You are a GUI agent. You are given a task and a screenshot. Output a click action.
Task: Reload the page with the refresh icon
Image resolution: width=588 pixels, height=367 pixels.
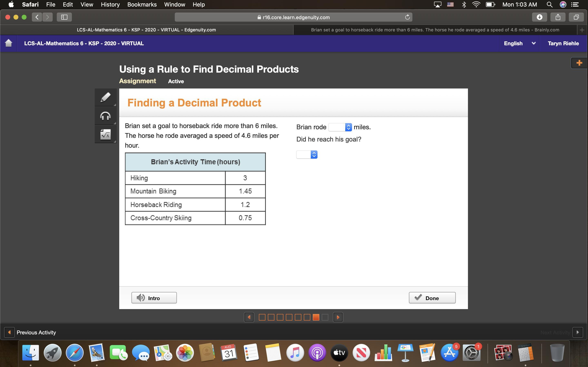[407, 17]
